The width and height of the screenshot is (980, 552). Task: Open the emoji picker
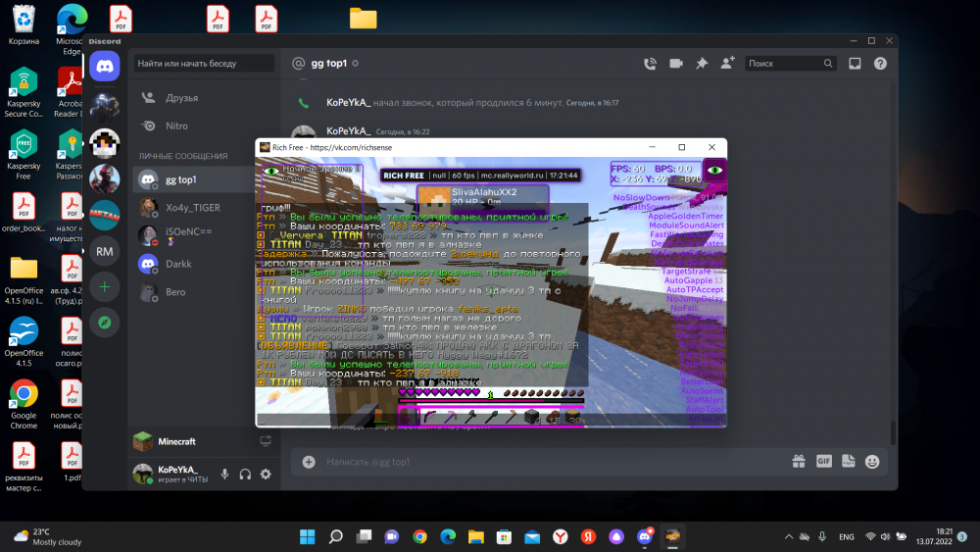pyautogui.click(x=872, y=462)
